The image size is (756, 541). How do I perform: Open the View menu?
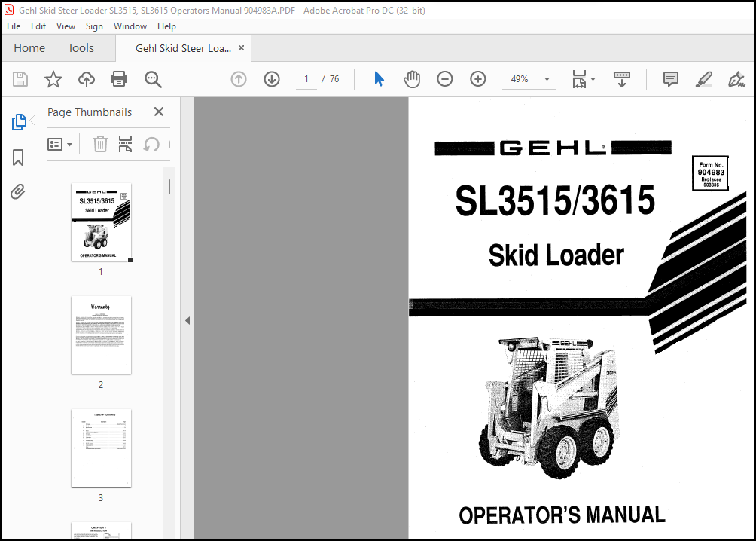(66, 26)
